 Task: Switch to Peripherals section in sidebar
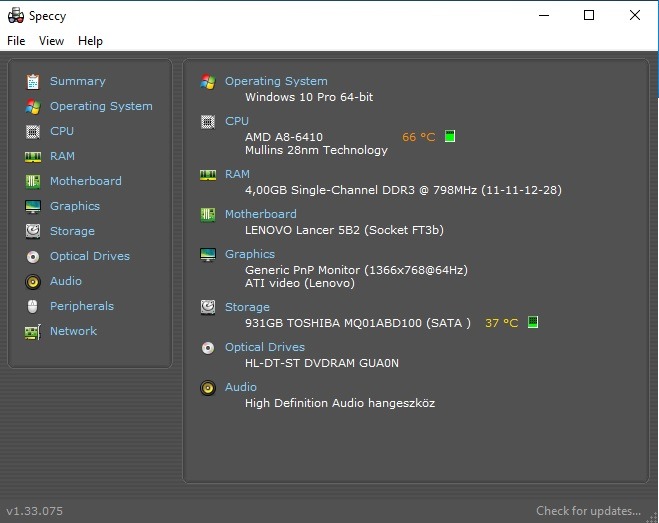[82, 306]
